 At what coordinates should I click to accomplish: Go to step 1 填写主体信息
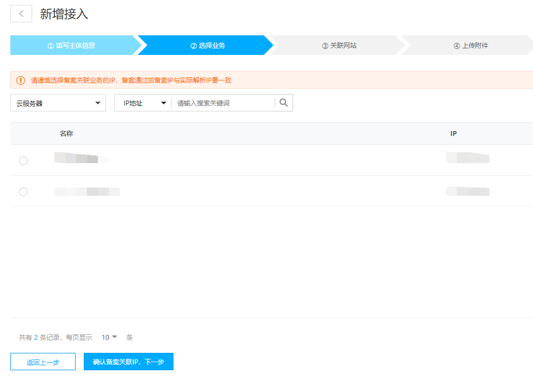[72, 46]
